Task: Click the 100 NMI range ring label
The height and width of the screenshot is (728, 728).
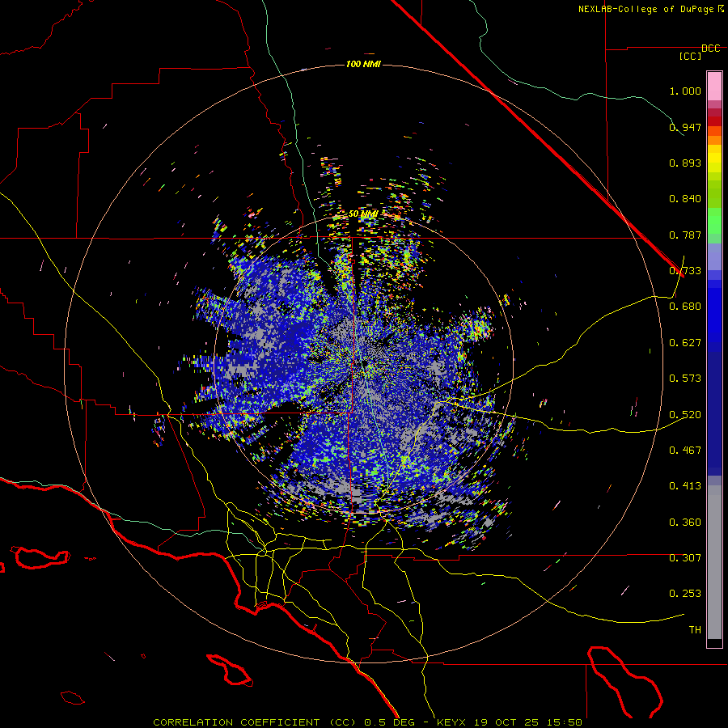Action: coord(363,64)
